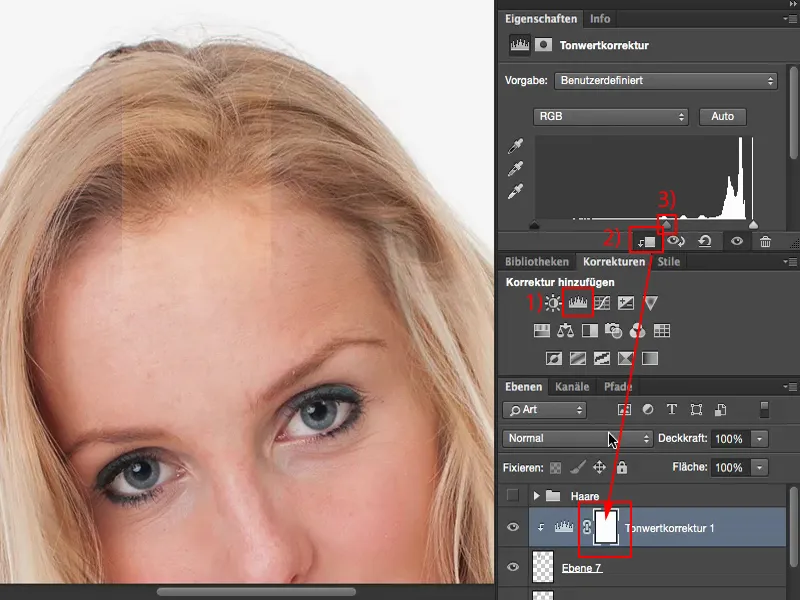The height and width of the screenshot is (600, 800).
Task: Toggle the layer filtering switch
Action: pos(764,410)
